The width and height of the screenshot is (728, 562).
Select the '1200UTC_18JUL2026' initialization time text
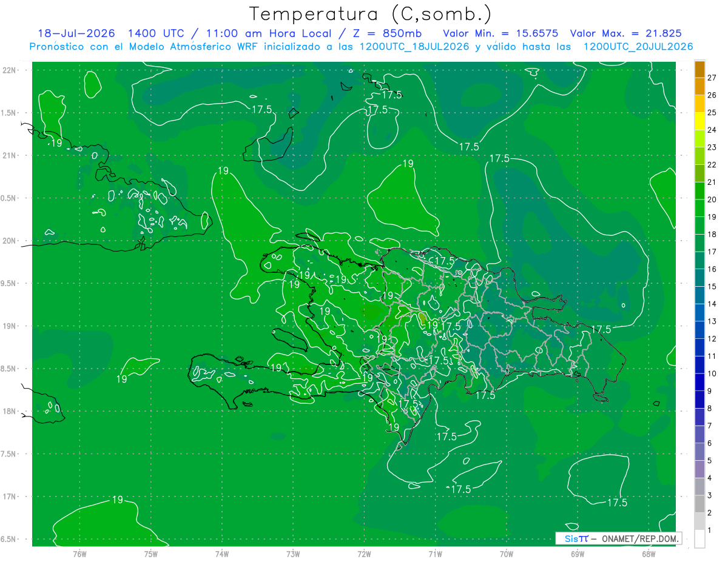point(413,47)
